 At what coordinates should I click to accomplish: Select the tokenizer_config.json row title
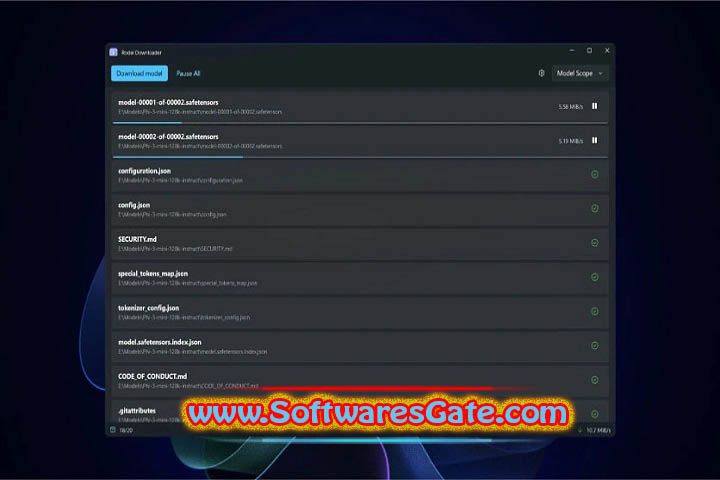pyautogui.click(x=148, y=308)
